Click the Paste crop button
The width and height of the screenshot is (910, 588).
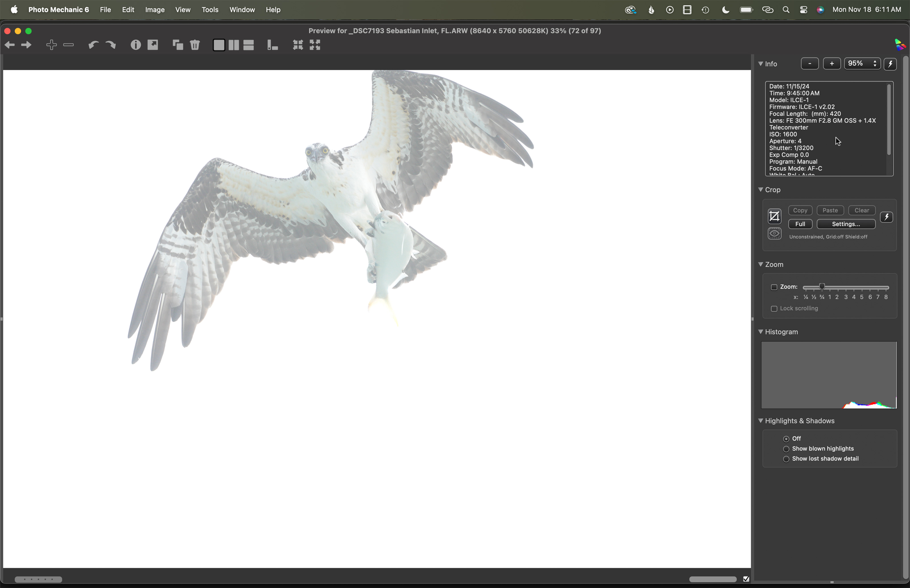(830, 210)
